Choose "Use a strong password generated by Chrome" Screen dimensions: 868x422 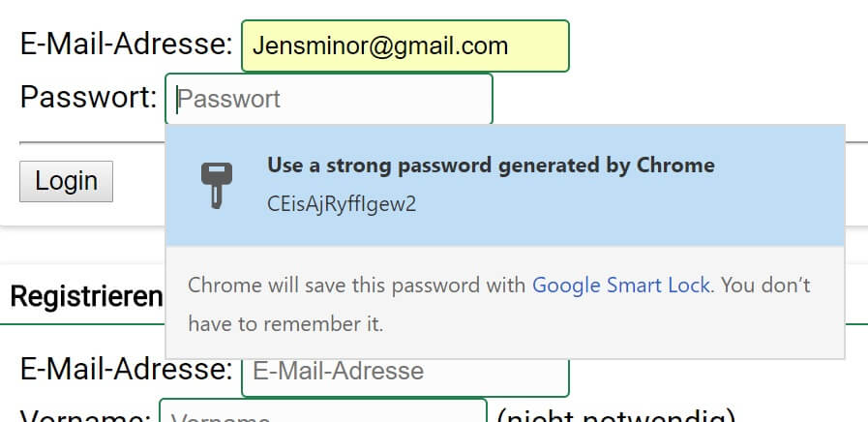(x=491, y=166)
